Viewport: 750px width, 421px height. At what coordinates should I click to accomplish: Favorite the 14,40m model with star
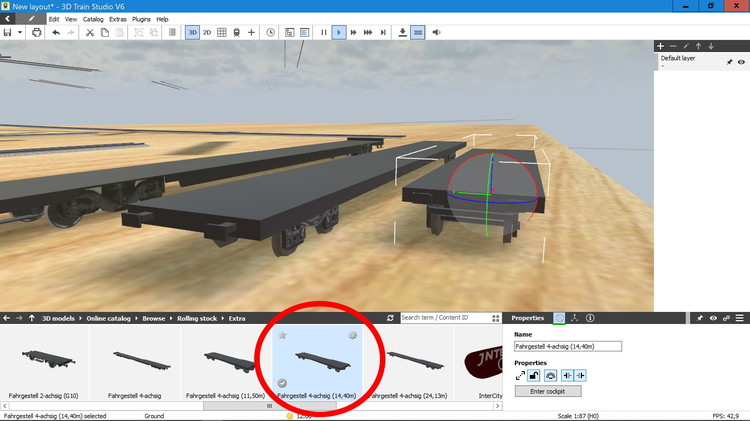[x=282, y=335]
